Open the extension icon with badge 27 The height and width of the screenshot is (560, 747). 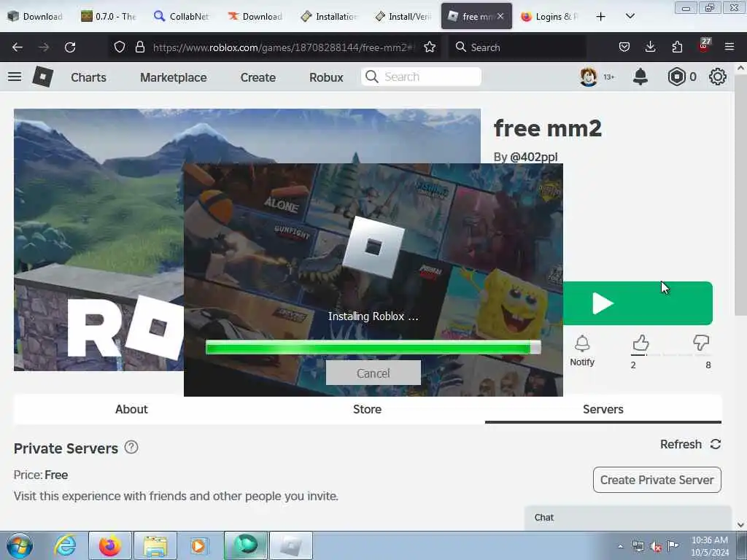coord(704,46)
